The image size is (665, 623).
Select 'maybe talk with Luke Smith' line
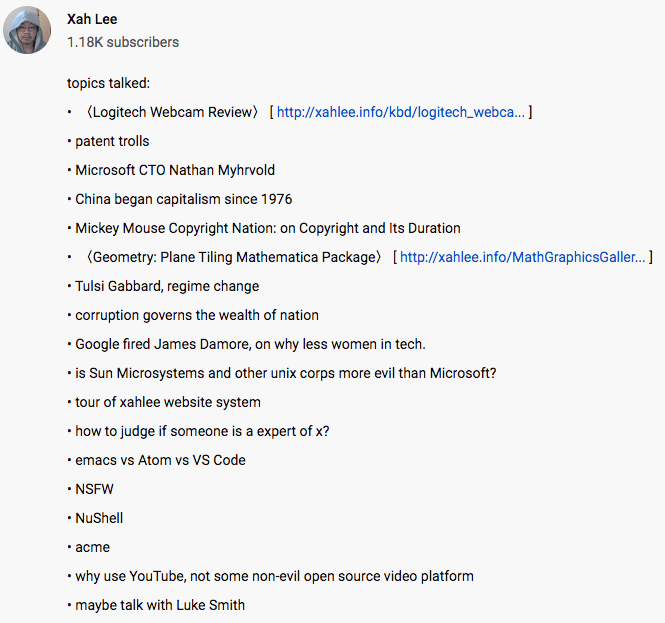(x=156, y=605)
